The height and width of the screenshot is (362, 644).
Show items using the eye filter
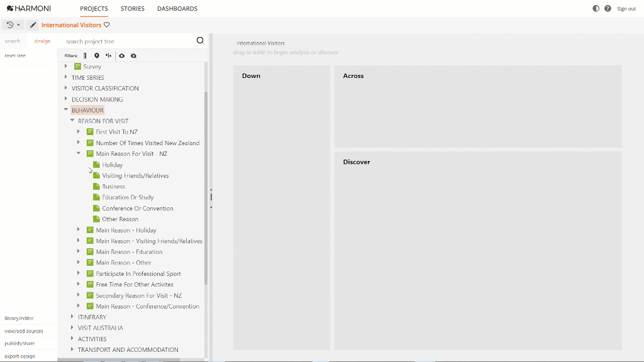[121, 56]
